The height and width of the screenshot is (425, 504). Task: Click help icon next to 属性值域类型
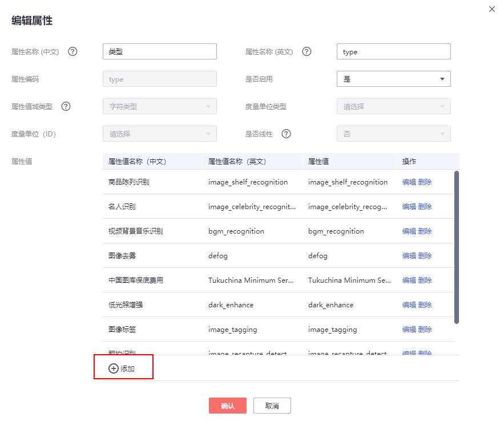pos(66,106)
